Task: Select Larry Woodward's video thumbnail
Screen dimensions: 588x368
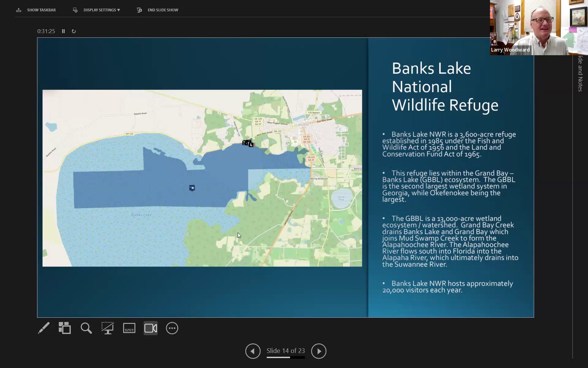Action: [x=539, y=28]
